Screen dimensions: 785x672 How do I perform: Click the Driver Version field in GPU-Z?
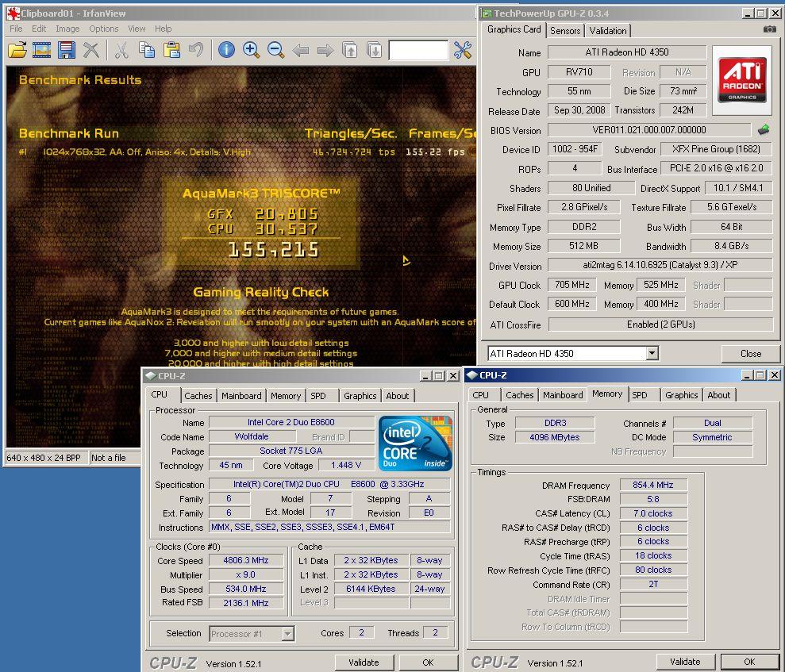(660, 265)
